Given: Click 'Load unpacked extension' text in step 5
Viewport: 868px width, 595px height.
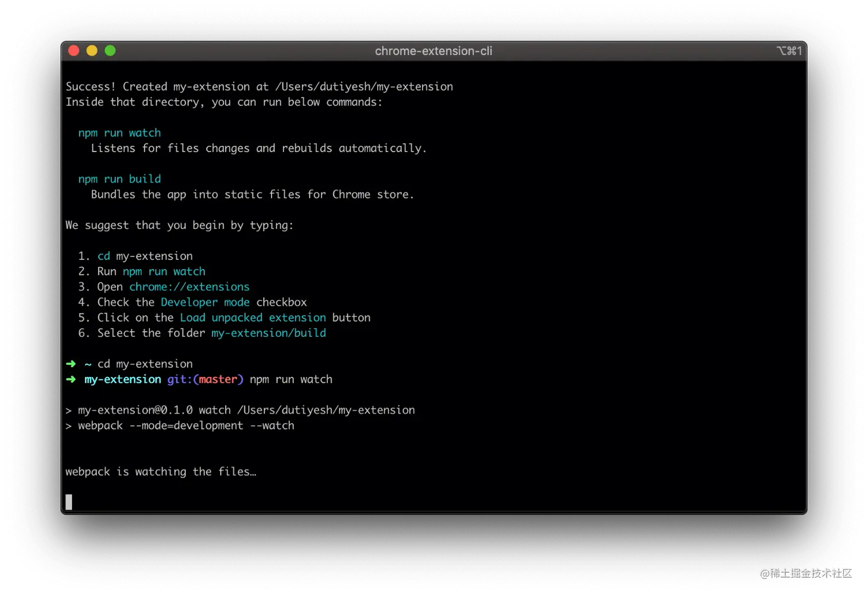Looking at the screenshot, I should [x=253, y=318].
